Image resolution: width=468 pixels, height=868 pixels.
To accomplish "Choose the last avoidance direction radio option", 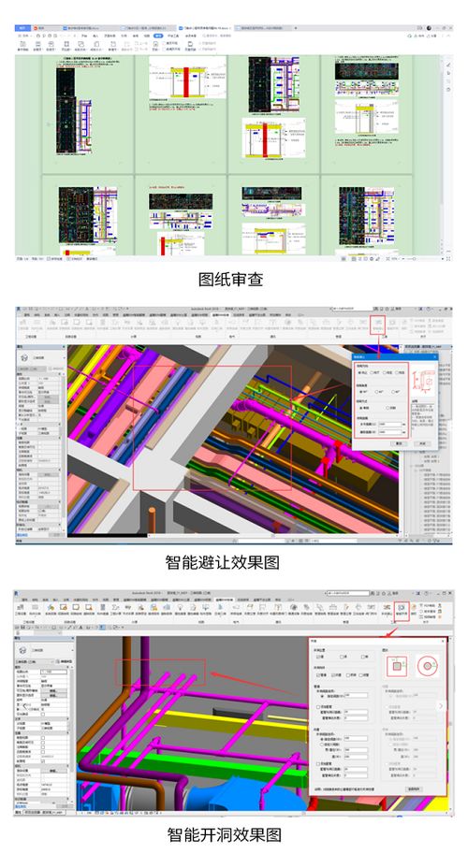I will [x=397, y=372].
